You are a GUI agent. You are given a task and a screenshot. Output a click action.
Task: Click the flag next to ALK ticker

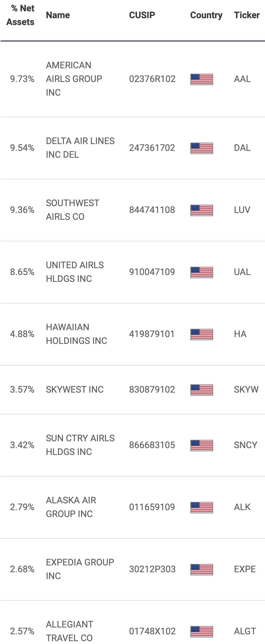201,507
